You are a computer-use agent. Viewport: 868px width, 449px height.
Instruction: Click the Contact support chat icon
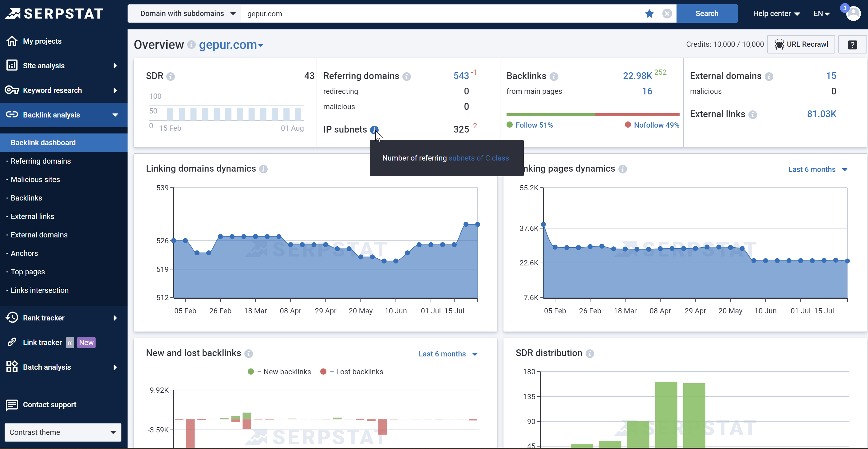point(12,405)
